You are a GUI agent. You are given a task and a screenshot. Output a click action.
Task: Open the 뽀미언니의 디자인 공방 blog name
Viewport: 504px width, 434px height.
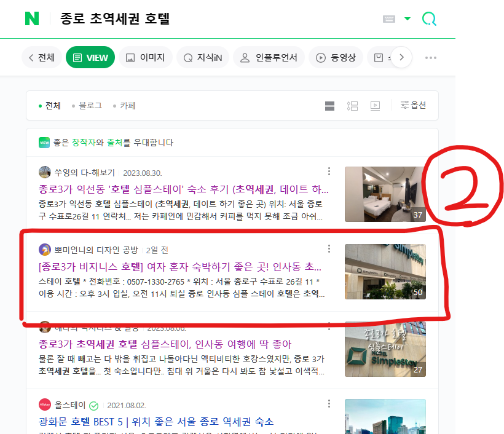tap(96, 250)
